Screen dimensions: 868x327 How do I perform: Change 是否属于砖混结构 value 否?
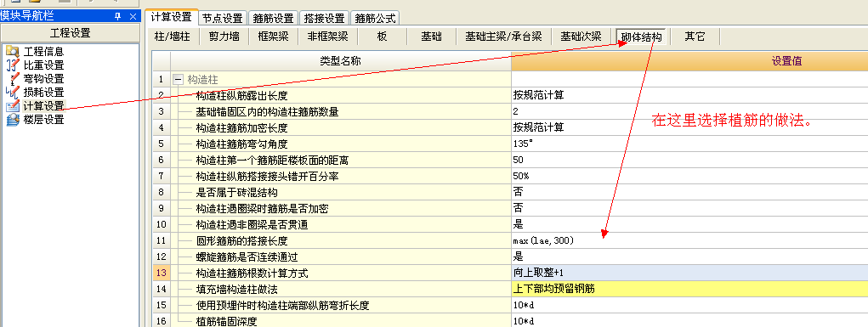click(689, 192)
